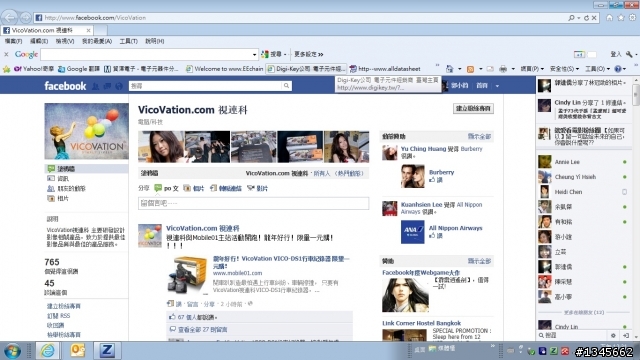This screenshot has height=360, width=640.
Task: Click Link Corner Hostel Bangkok ad
Action: point(421,323)
